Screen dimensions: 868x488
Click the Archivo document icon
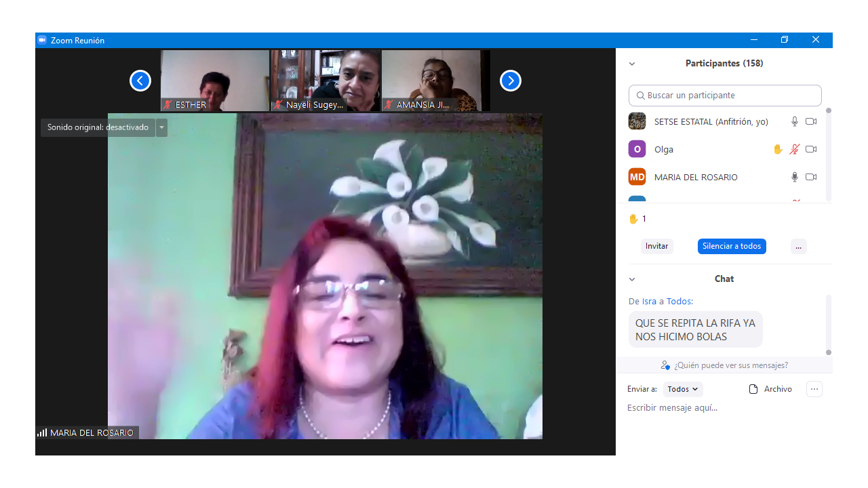pos(753,389)
